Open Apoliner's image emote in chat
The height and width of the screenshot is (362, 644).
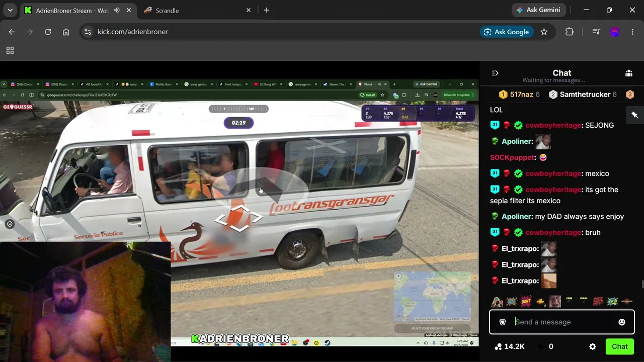point(543,141)
